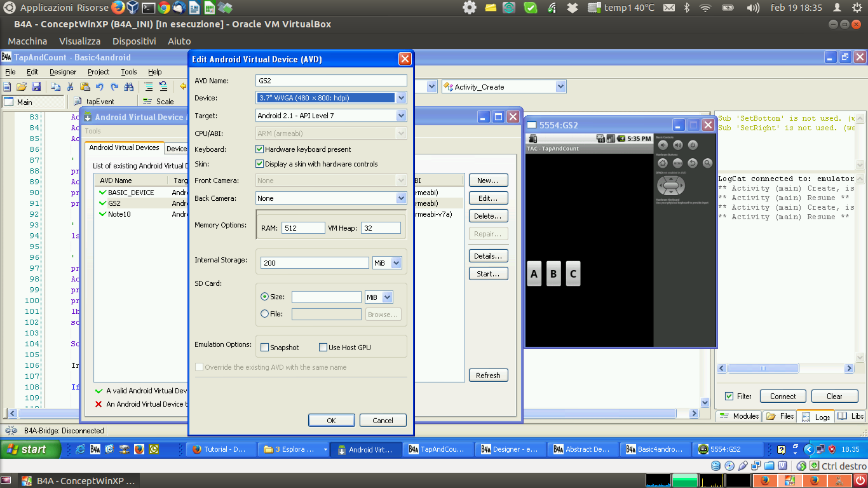Click Connect button in Logs panel
The image size is (868, 488).
(x=783, y=396)
